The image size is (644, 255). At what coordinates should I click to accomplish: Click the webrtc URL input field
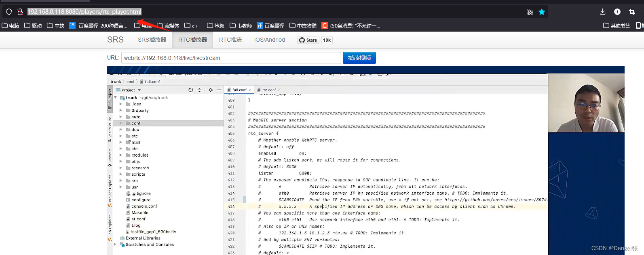click(231, 58)
